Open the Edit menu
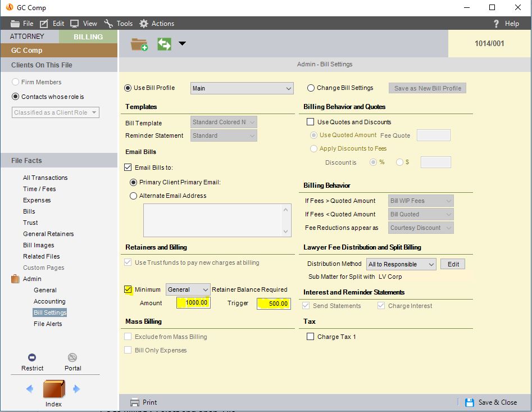Viewport: 532px width, 412px height. click(58, 24)
